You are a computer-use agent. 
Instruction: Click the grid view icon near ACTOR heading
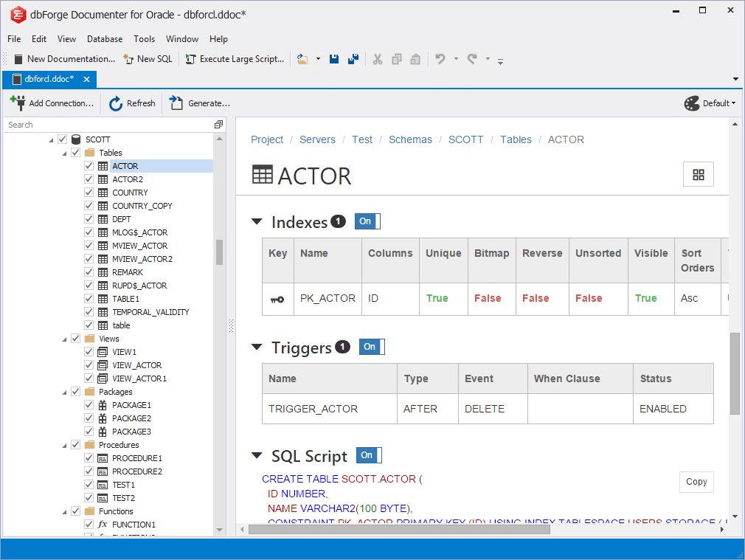click(x=698, y=174)
